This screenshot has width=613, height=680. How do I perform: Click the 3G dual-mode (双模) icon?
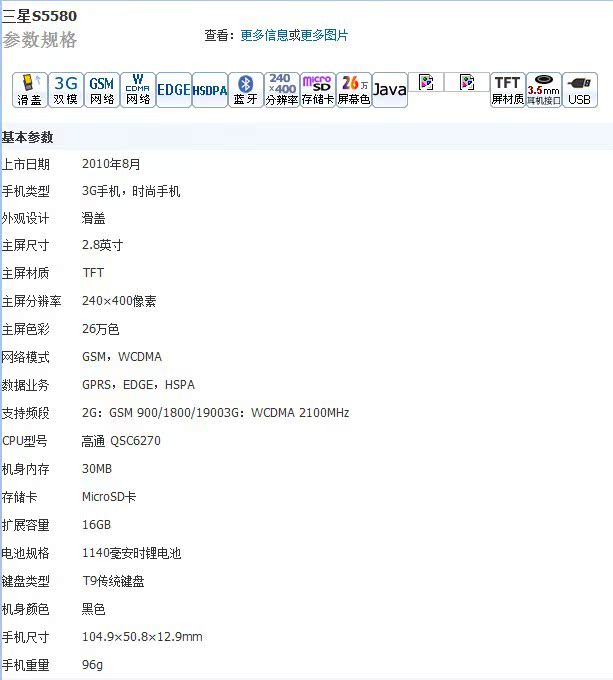pyautogui.click(x=65, y=90)
